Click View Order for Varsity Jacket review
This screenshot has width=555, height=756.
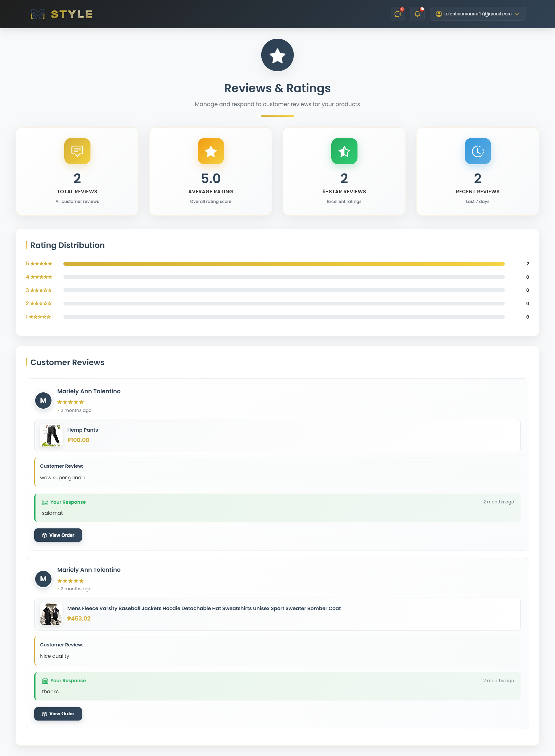[x=58, y=714]
